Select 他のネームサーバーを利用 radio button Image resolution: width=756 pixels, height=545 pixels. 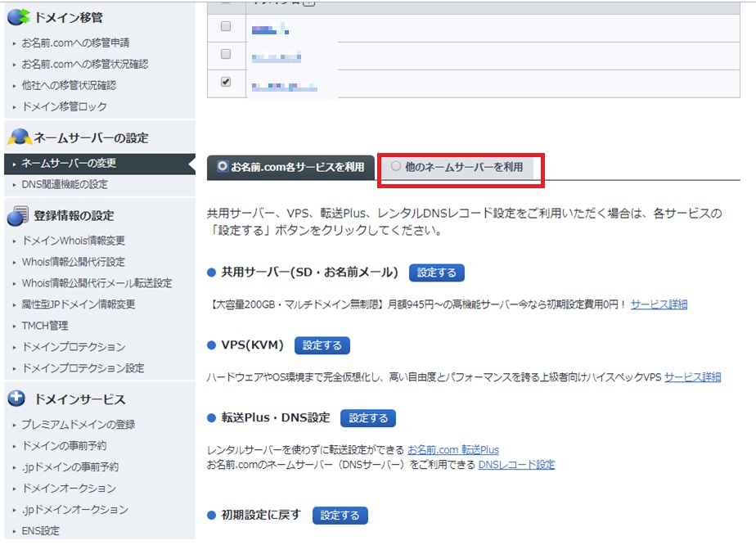click(x=396, y=166)
